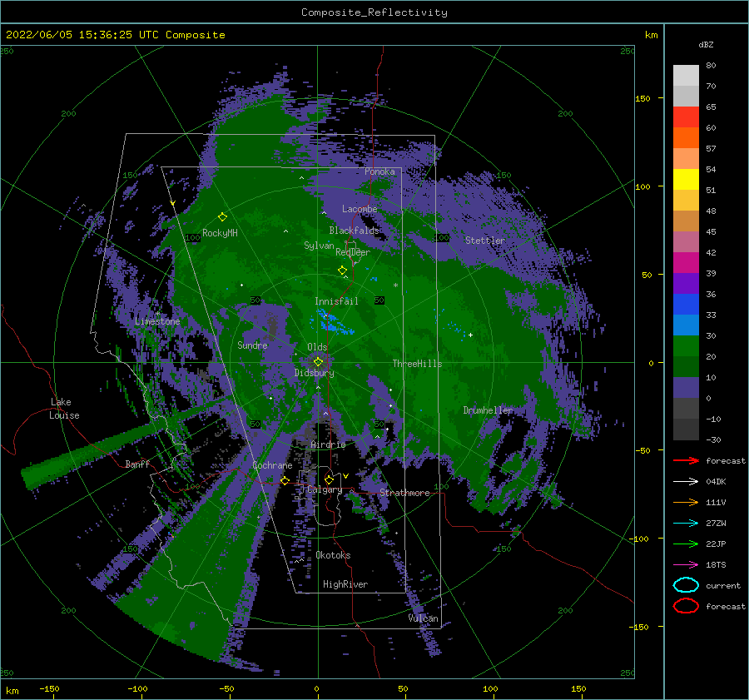This screenshot has height=700, width=749.
Task: Click yellow diamond marker below Cochrane
Action: (x=285, y=480)
